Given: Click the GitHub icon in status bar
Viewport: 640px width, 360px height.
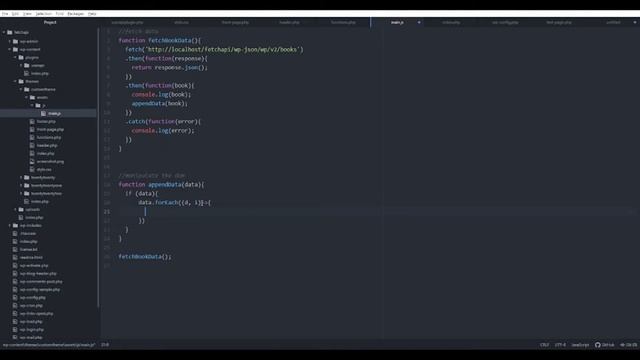Looking at the screenshot, I should 598,345.
